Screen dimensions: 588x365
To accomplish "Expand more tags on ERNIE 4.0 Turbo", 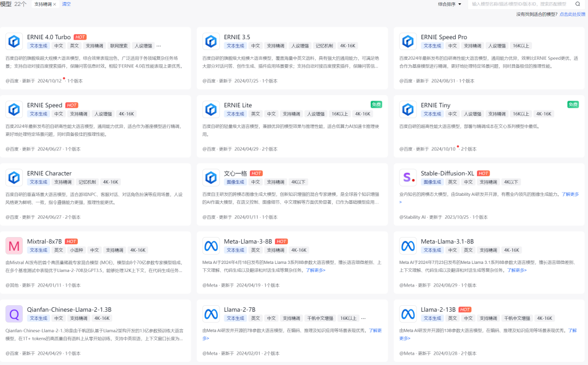I will point(159,46).
